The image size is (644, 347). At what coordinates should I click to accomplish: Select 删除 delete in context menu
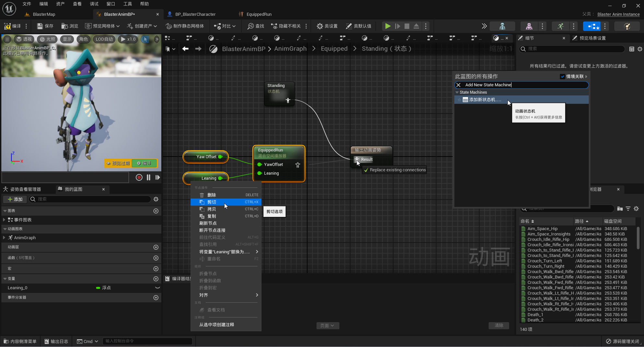[x=226, y=195]
